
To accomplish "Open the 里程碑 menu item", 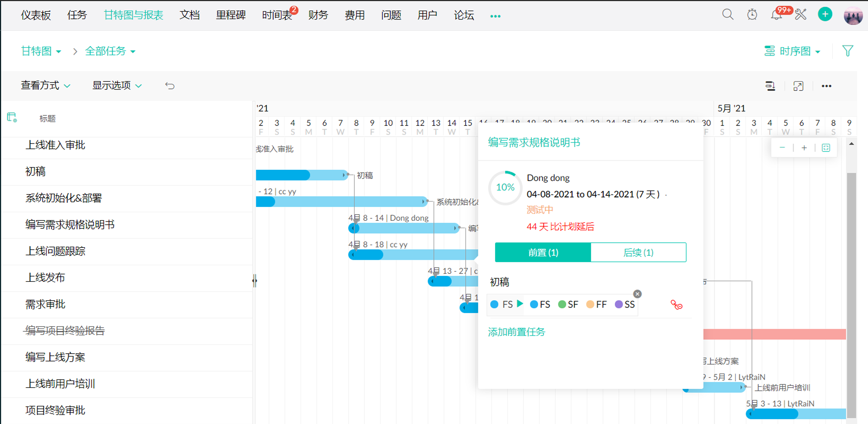I will coord(230,15).
